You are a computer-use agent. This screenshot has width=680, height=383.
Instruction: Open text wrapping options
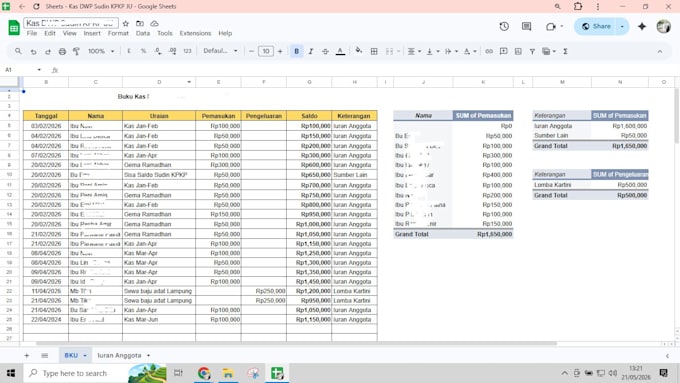451,51
